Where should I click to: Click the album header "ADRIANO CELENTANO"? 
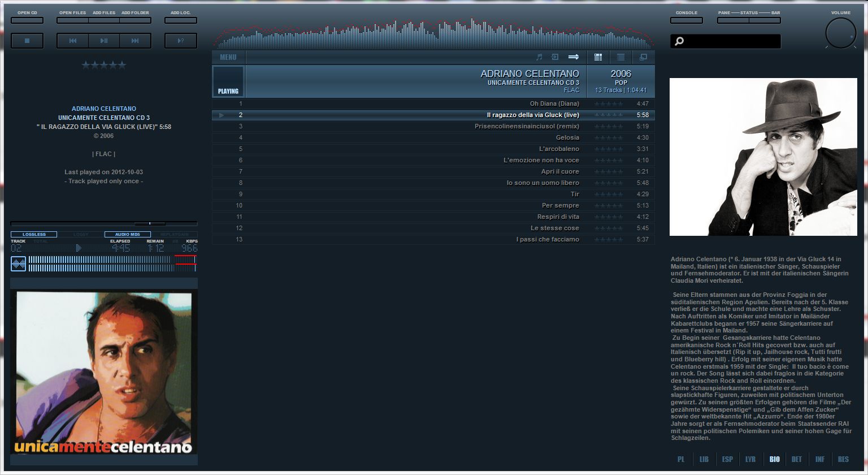(530, 74)
